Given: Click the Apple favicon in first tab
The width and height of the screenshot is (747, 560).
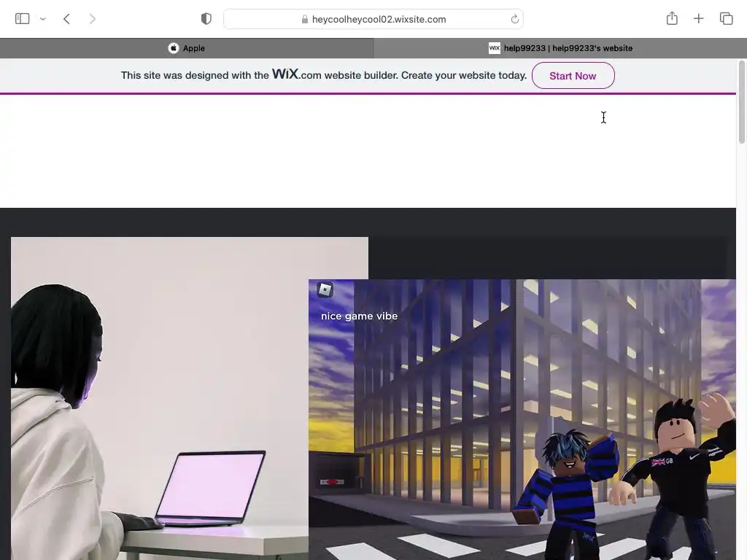Looking at the screenshot, I should tap(174, 48).
